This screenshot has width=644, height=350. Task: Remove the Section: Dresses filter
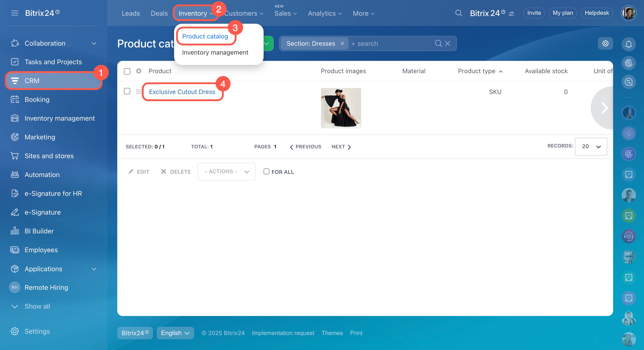342,43
